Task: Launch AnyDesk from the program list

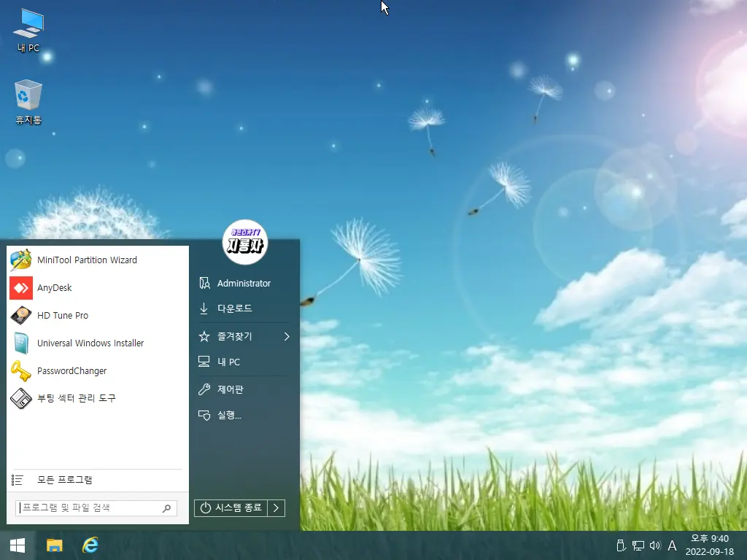Action: [x=54, y=288]
